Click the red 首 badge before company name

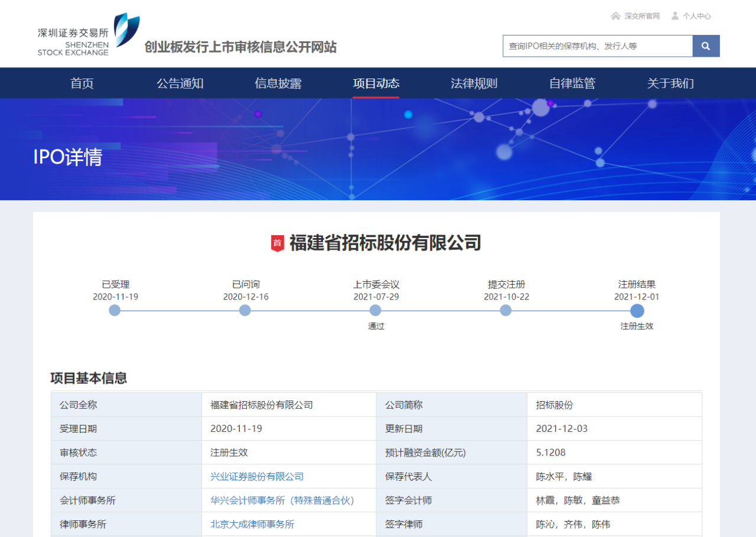[x=278, y=243]
